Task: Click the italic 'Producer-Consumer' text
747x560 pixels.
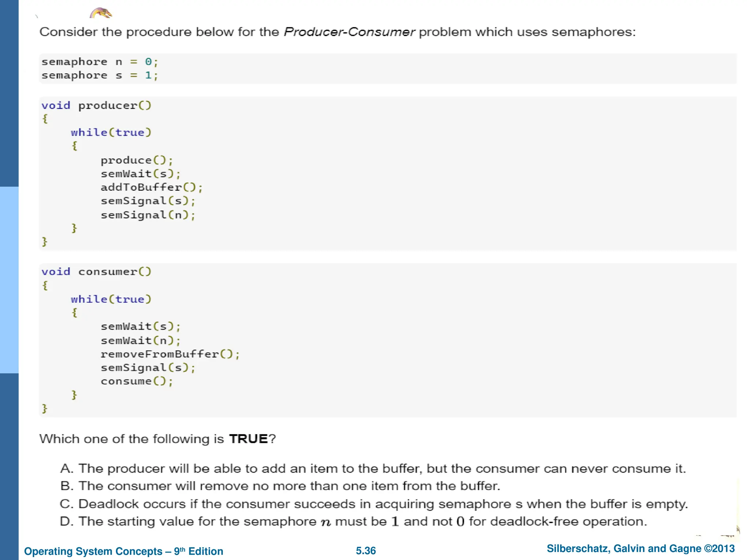Action: tap(349, 32)
